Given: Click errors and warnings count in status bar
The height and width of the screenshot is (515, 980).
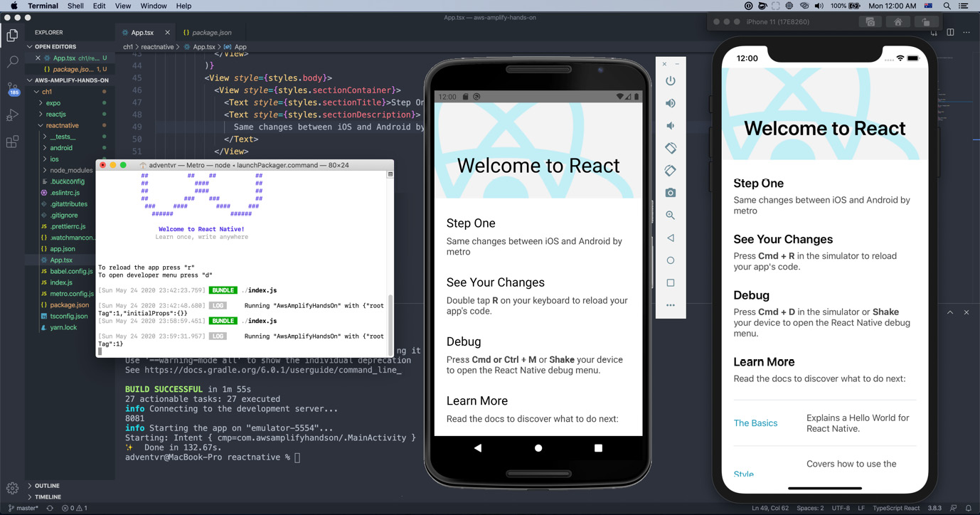Looking at the screenshot, I should click(x=75, y=508).
